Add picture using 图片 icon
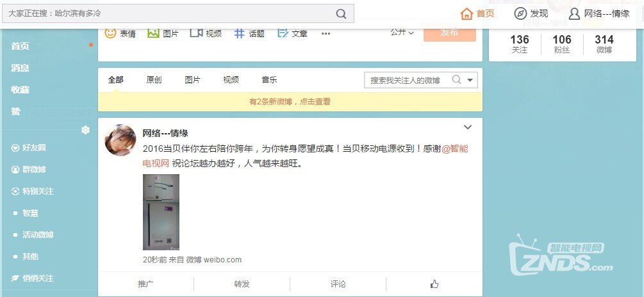The width and height of the screenshot is (644, 297). [x=153, y=33]
